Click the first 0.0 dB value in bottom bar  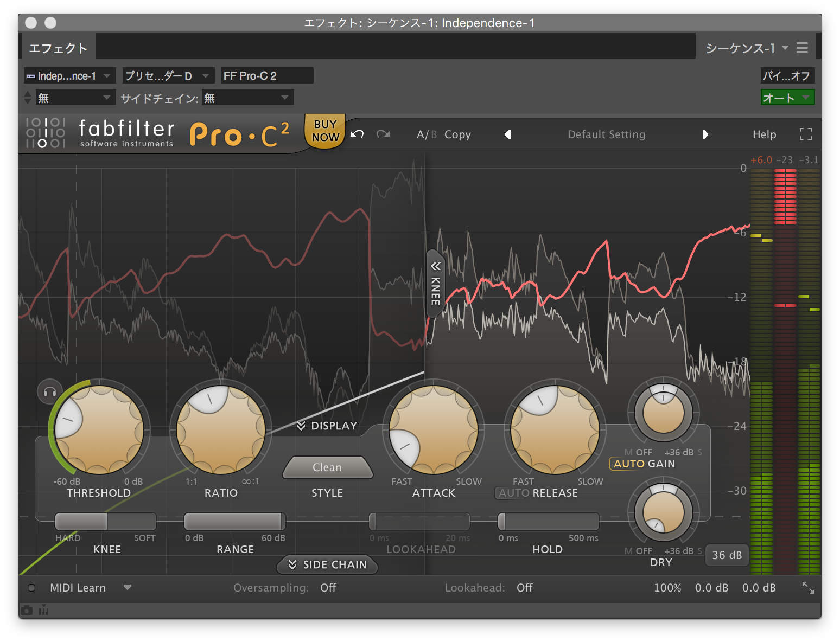[x=711, y=588]
